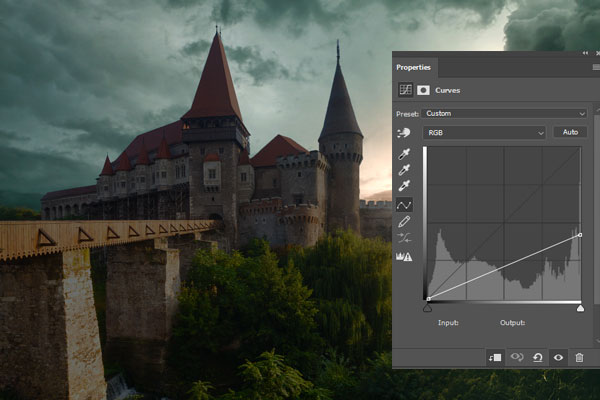Select the upper-right curve point
Image resolution: width=600 pixels, height=400 pixels.
click(580, 235)
